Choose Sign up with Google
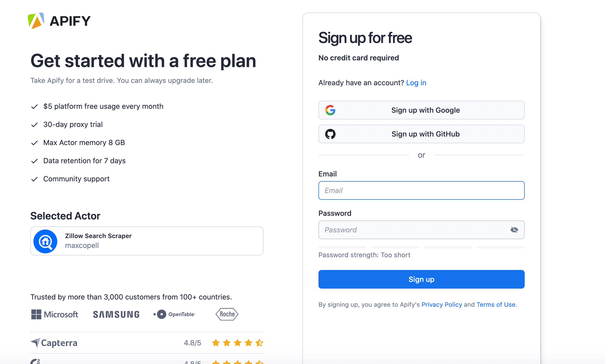The width and height of the screenshot is (605, 364). pyautogui.click(x=421, y=110)
